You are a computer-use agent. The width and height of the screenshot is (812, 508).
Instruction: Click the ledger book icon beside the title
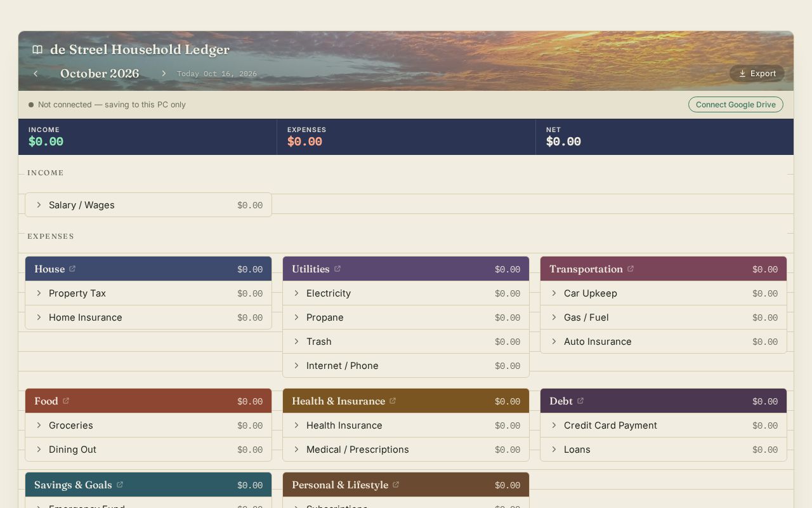click(x=37, y=50)
